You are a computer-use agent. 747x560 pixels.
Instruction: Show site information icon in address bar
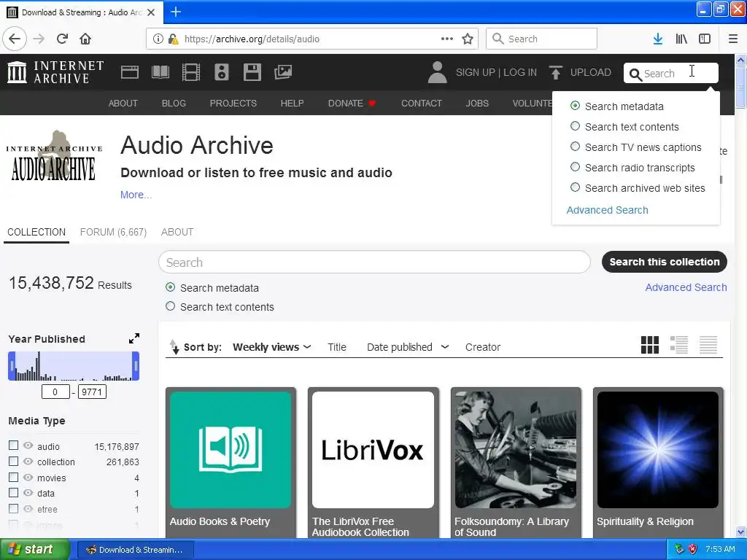pos(158,39)
